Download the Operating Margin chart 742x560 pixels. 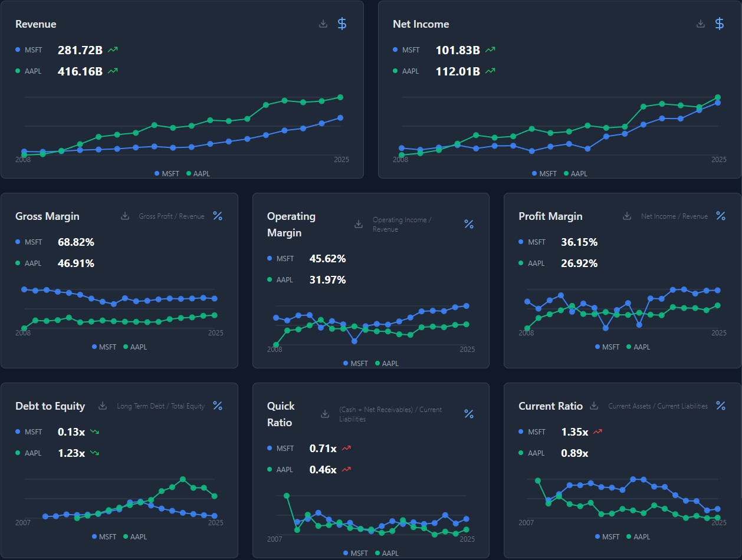(359, 224)
